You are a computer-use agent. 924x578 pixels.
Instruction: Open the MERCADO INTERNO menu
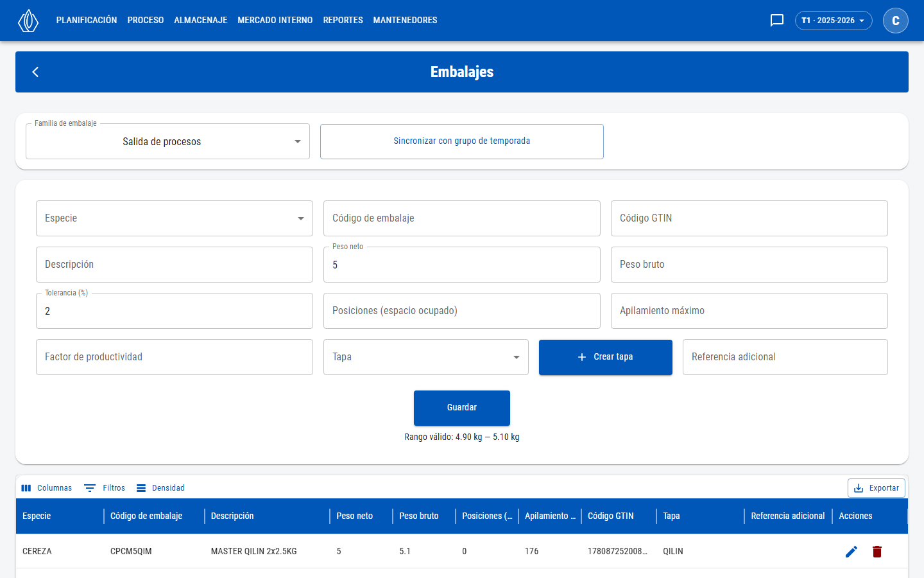(x=275, y=21)
